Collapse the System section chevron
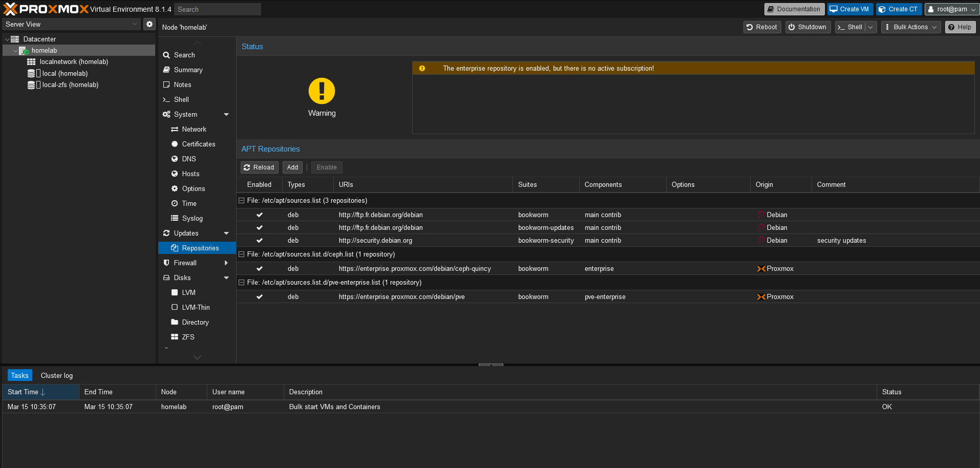The image size is (980, 468). [x=226, y=114]
